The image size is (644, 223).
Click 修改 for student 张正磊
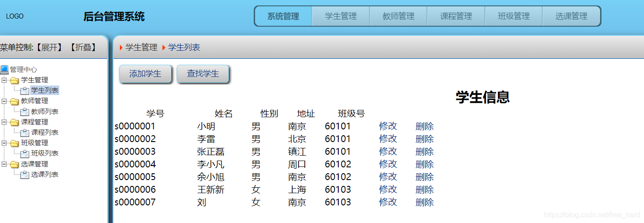pyautogui.click(x=388, y=152)
